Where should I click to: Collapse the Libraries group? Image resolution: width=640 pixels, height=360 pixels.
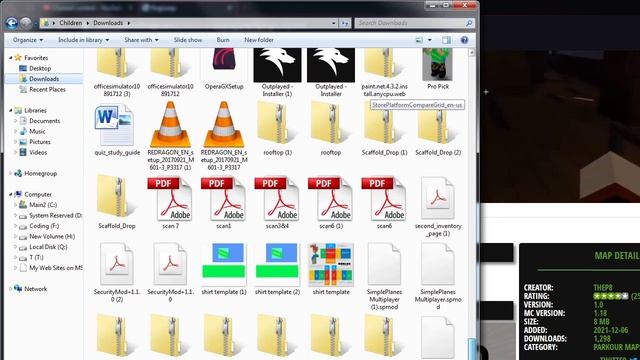click(11, 110)
